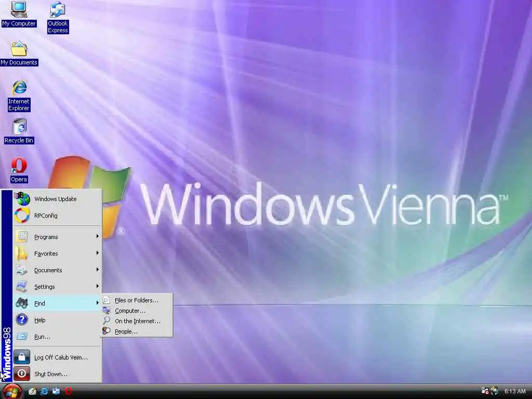Click the Help question mark icon
The width and height of the screenshot is (532, 399).
[x=22, y=320]
